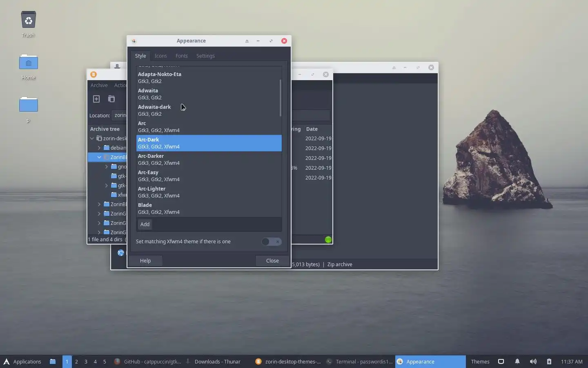588x368 pixels.
Task: Select the Arc-Darker theme
Action: point(209,159)
